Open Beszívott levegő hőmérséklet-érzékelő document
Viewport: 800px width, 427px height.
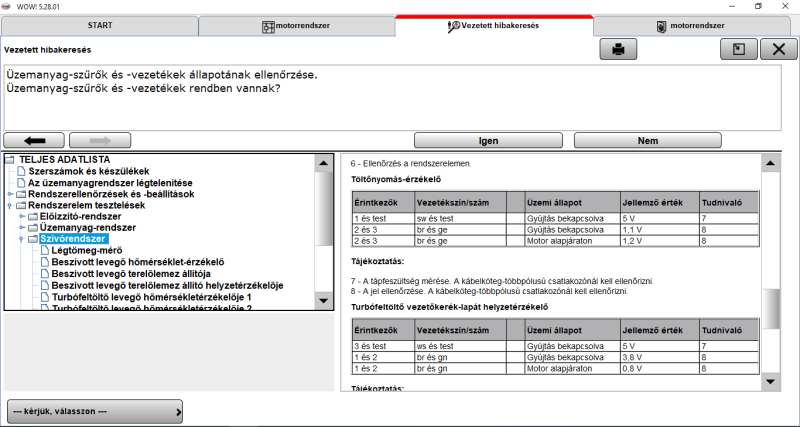pos(138,262)
